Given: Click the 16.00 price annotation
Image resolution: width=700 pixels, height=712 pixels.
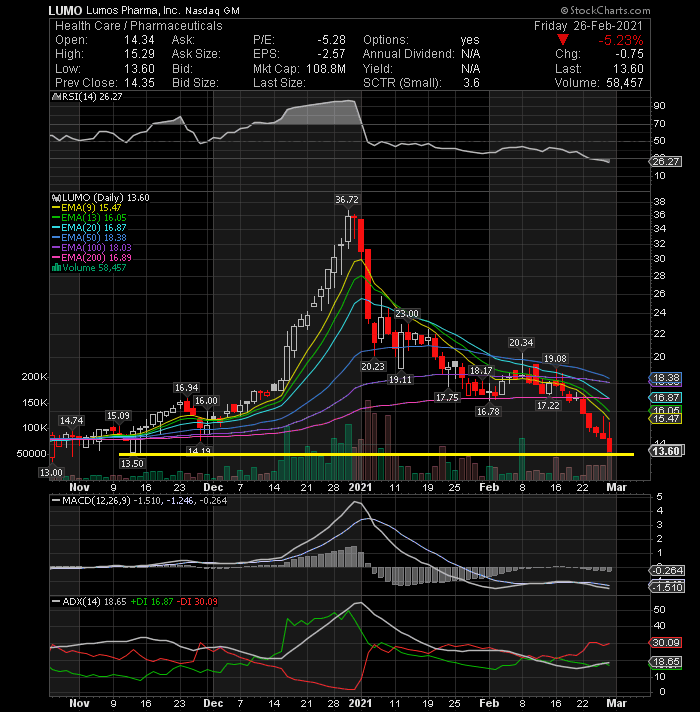Looking at the screenshot, I should tap(206, 401).
